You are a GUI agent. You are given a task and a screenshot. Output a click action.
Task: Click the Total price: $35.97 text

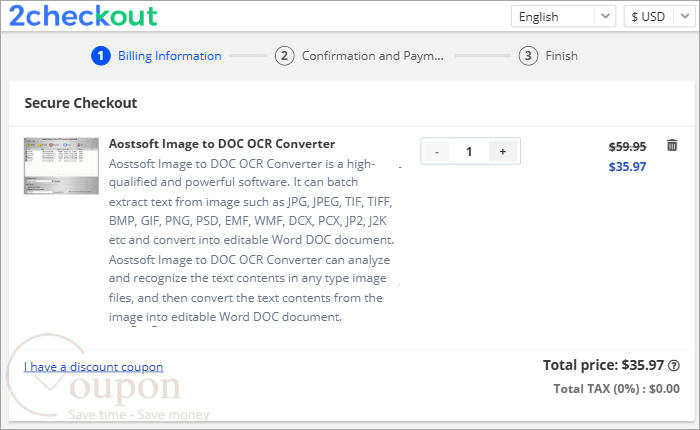click(x=604, y=365)
